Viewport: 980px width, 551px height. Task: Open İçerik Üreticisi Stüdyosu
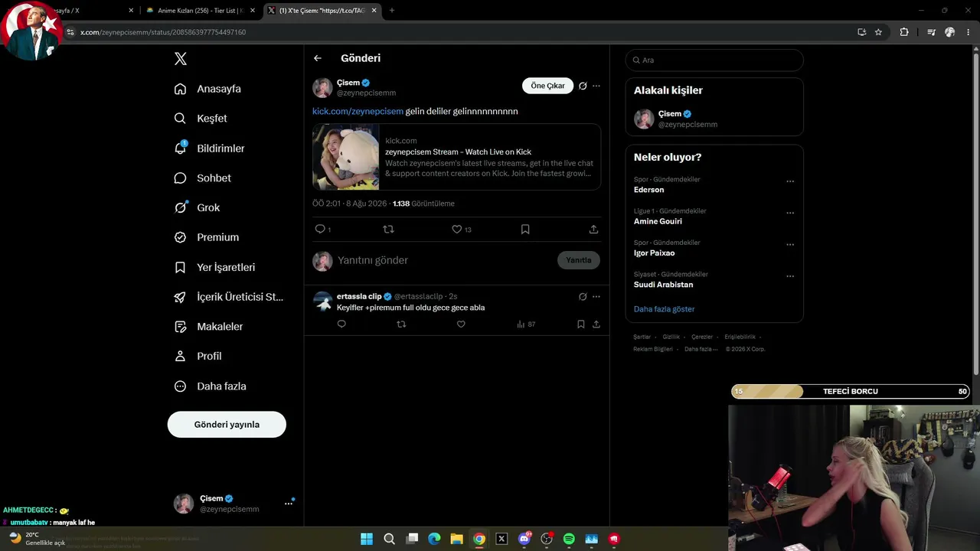coord(229,297)
